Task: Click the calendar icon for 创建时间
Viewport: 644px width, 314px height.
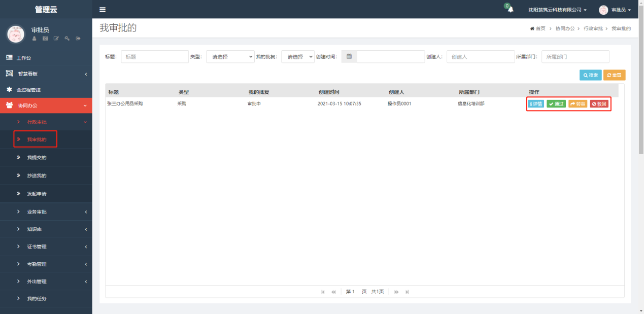Action: pyautogui.click(x=349, y=57)
